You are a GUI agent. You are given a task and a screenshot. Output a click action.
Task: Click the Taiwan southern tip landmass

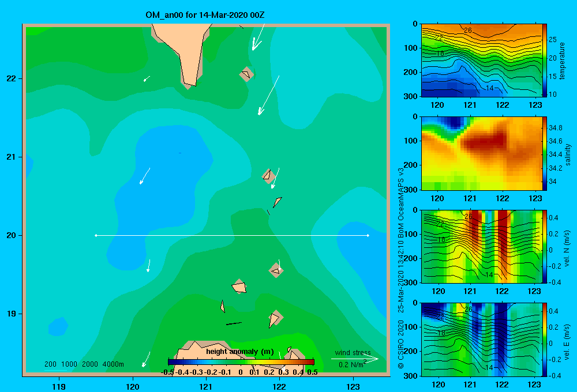click(186, 51)
